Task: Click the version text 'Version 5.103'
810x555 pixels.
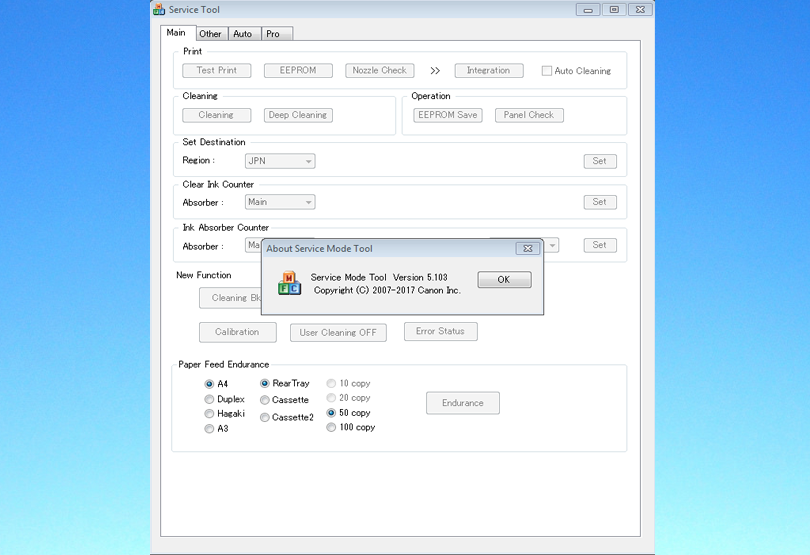Action: click(x=420, y=278)
